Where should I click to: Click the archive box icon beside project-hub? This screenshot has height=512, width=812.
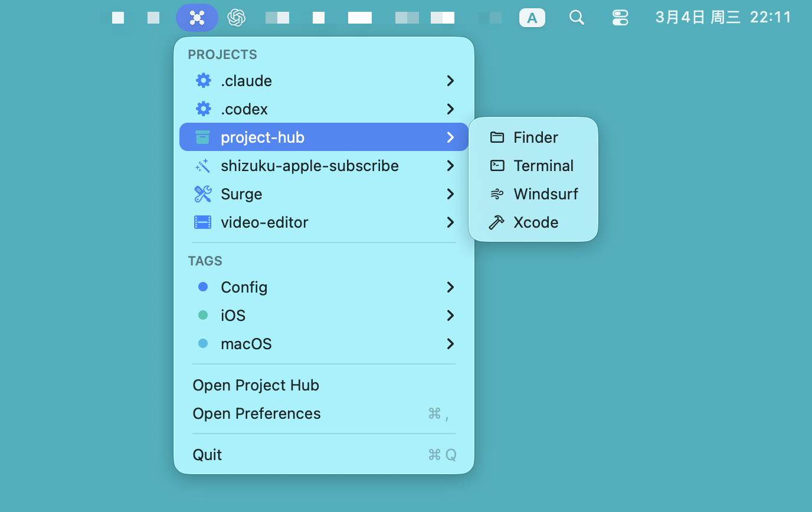pos(203,137)
